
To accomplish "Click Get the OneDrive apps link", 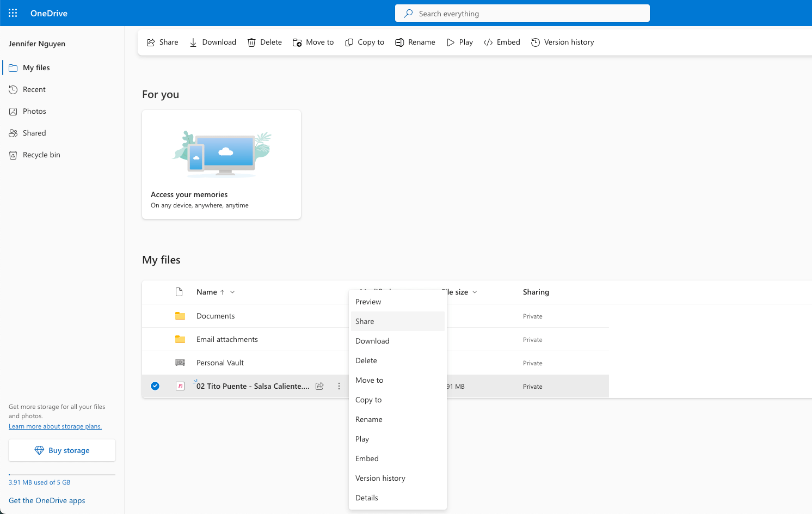I will [47, 500].
